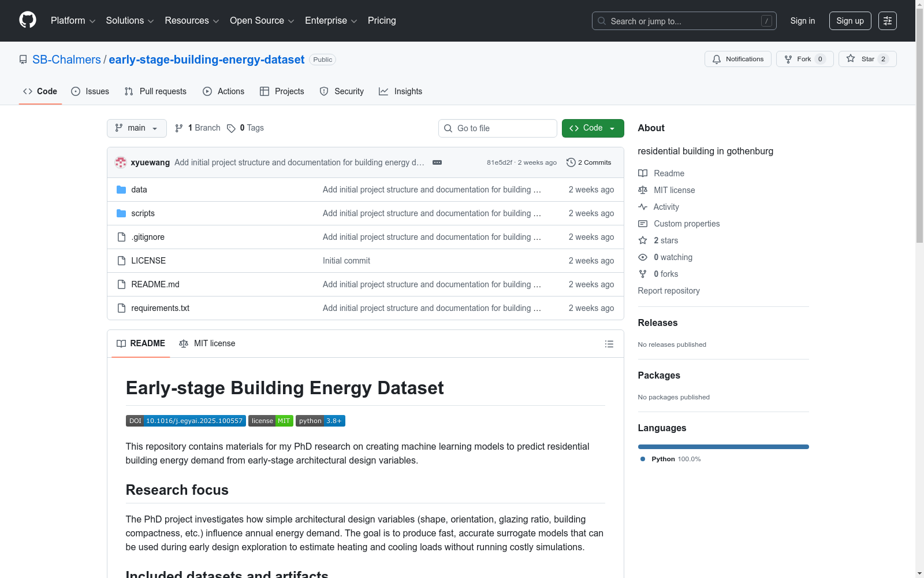Click the Notifications button
The image size is (924, 578).
738,59
